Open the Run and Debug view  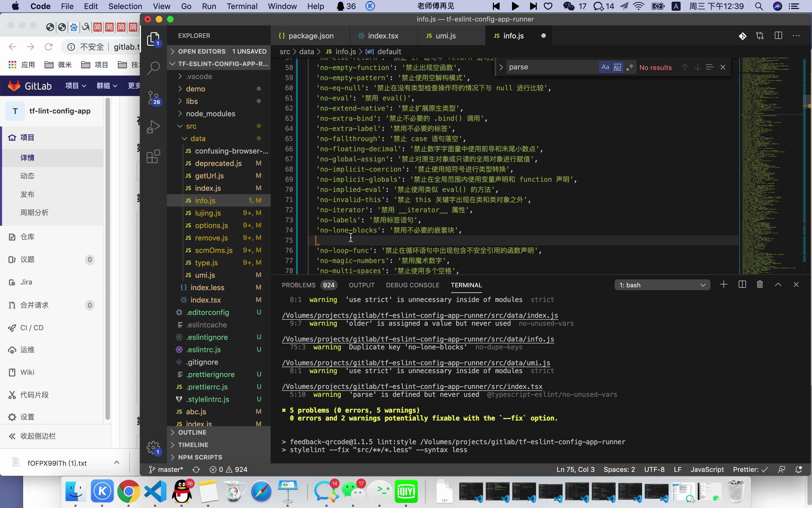point(153,127)
